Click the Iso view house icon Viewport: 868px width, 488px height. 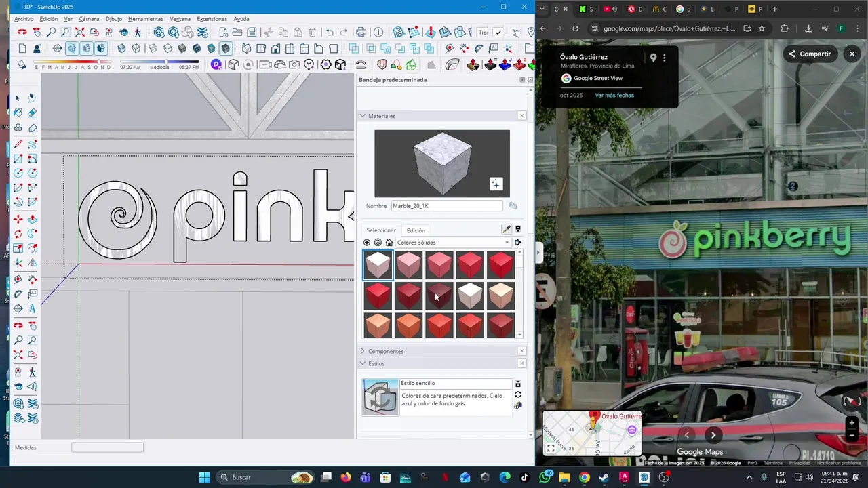tap(246, 49)
